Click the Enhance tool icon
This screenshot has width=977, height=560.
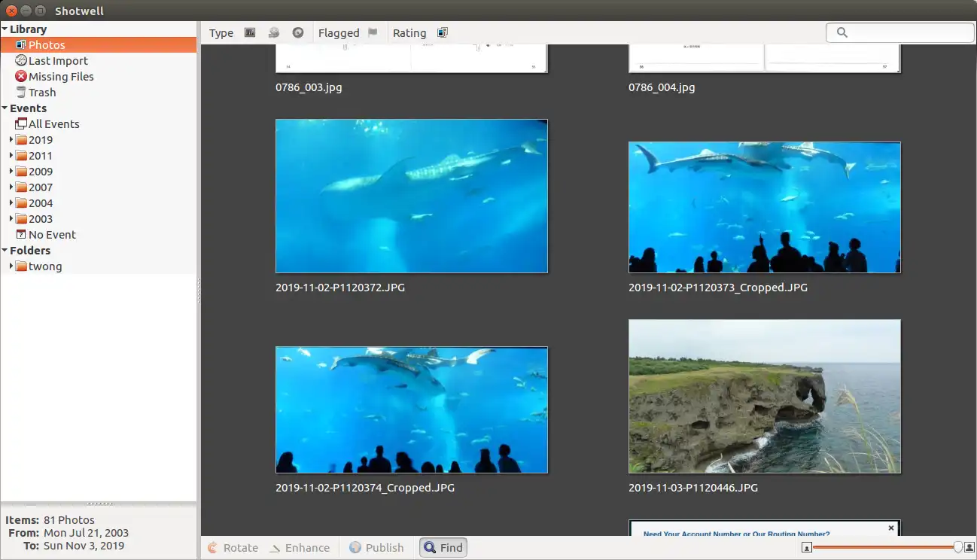pos(275,548)
